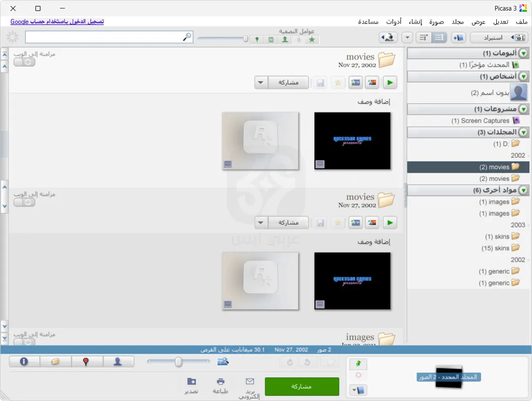This screenshot has width=532, height=401.
Task: Show the People panel in bottom toolbar
Action: [x=118, y=362]
